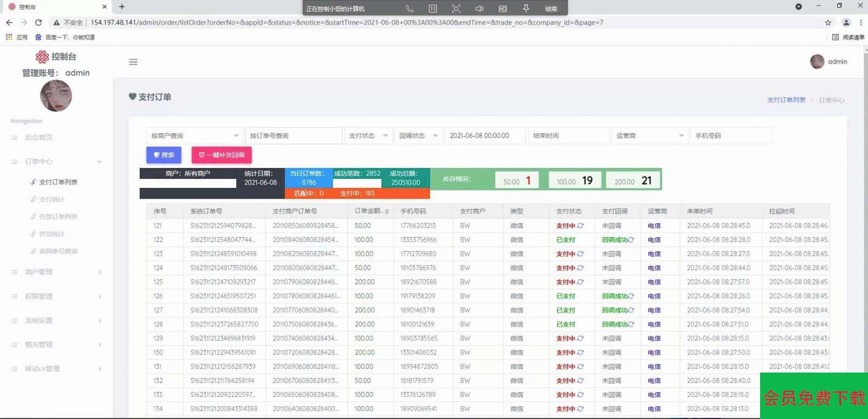This screenshot has height=419, width=868.
Task: Open 后台首页 in the sidebar
Action: [x=39, y=138]
